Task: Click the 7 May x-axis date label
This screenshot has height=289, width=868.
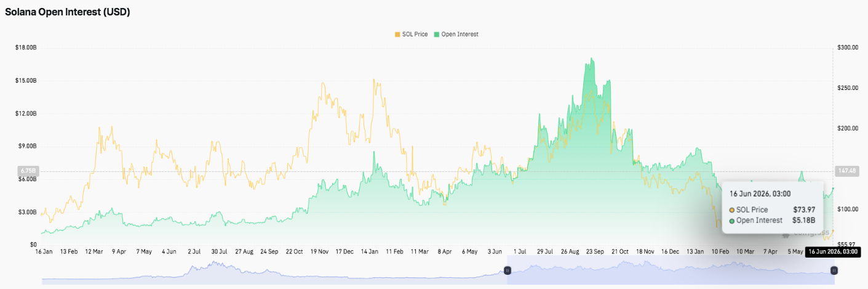Action: pos(144,252)
